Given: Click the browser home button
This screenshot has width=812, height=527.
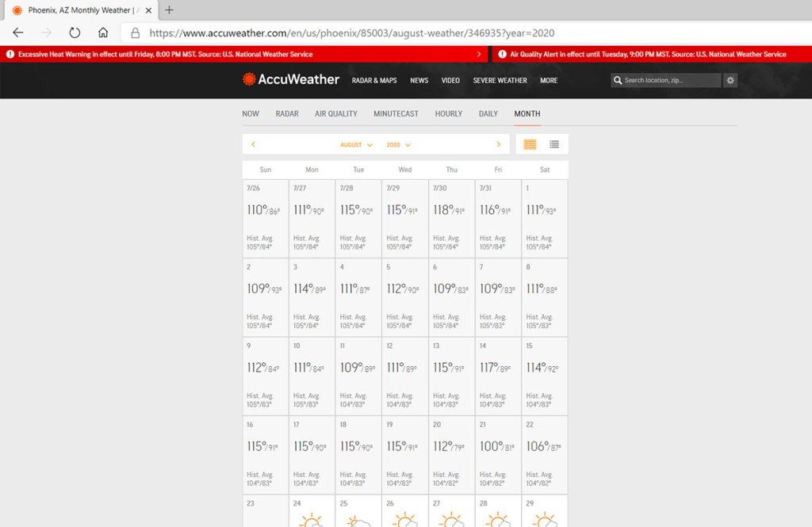Looking at the screenshot, I should pyautogui.click(x=103, y=32).
